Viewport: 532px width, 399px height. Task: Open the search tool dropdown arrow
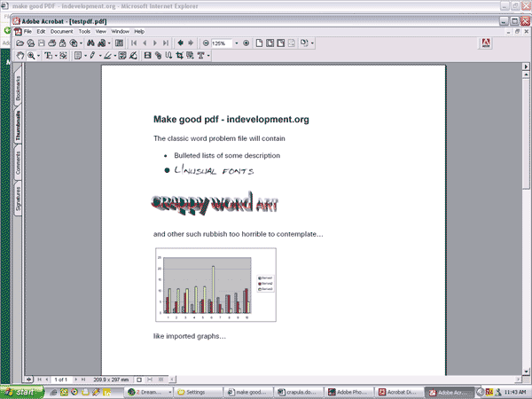(109, 43)
